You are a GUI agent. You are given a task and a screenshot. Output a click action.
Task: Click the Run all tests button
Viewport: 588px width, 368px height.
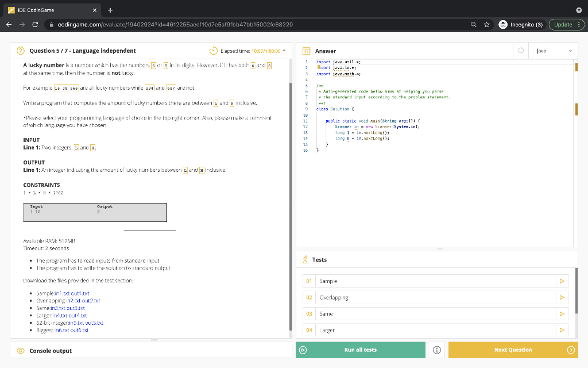(361, 350)
